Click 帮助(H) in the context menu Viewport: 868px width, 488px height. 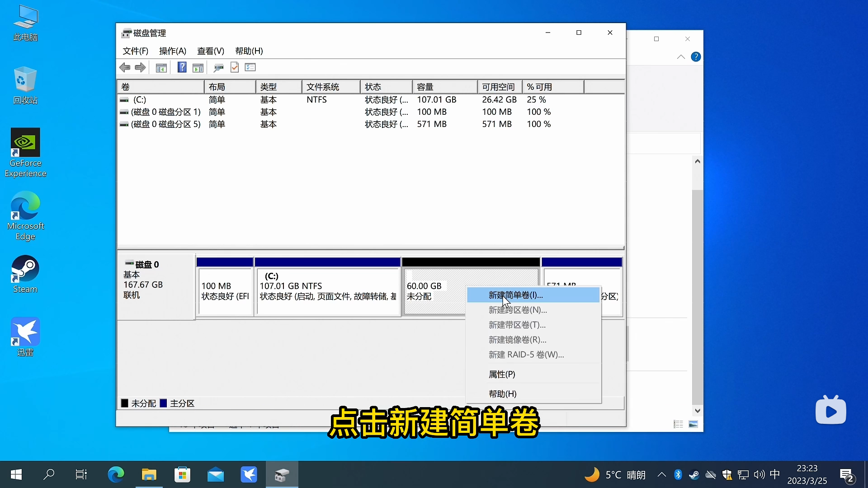point(502,394)
